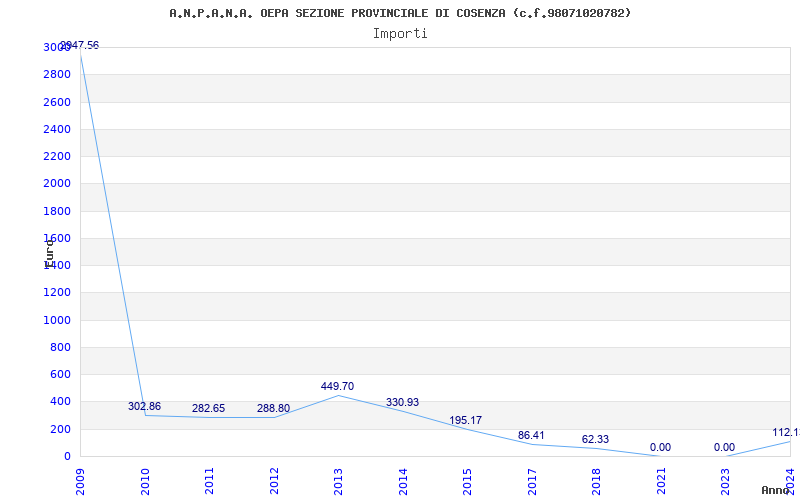Viewport: 800px width, 500px height.
Task: Click the 2947.56 data label
Action: click(x=80, y=45)
